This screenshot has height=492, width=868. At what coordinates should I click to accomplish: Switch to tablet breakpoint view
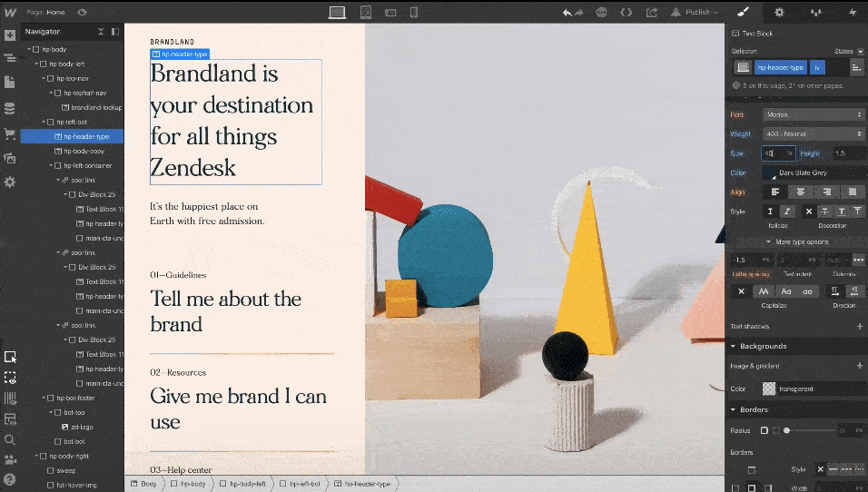[x=366, y=12]
